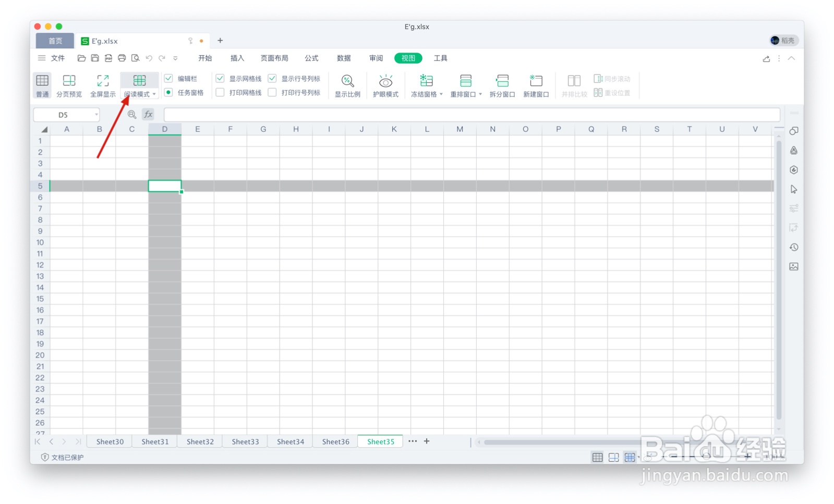Image resolution: width=834 pixels, height=504 pixels.
Task: Redo the last action
Action: 162,58
